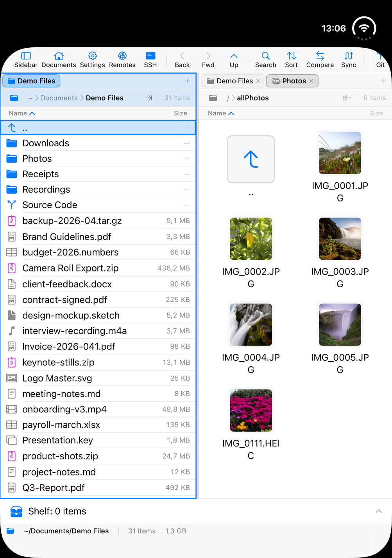This screenshot has width=392, height=558.
Task: Compare the two panes
Action: pyautogui.click(x=320, y=60)
